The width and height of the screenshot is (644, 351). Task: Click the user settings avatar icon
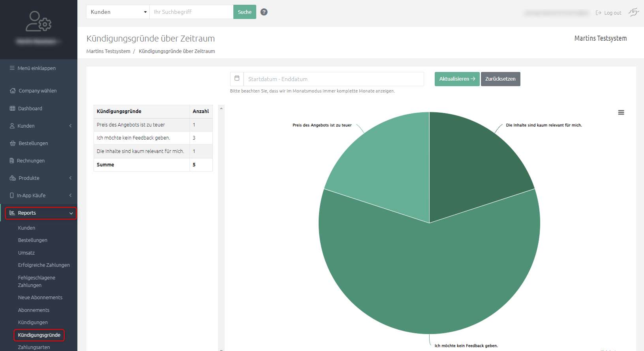(38, 21)
